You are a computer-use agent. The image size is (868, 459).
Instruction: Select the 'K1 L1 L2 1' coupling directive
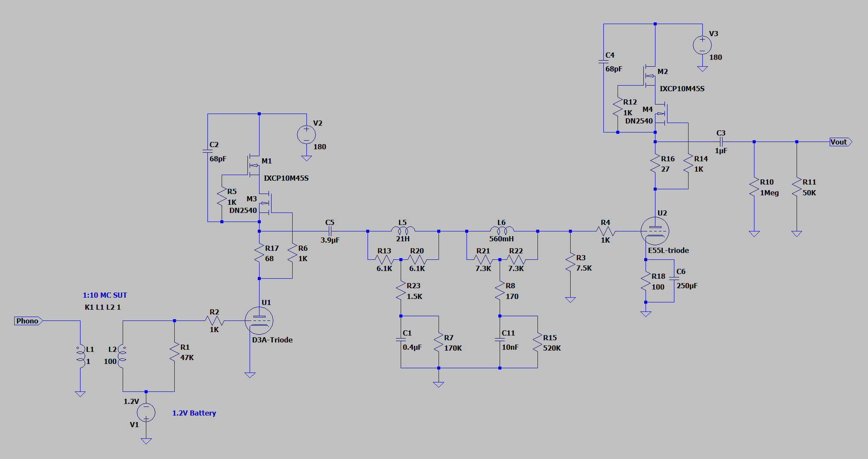pos(103,307)
